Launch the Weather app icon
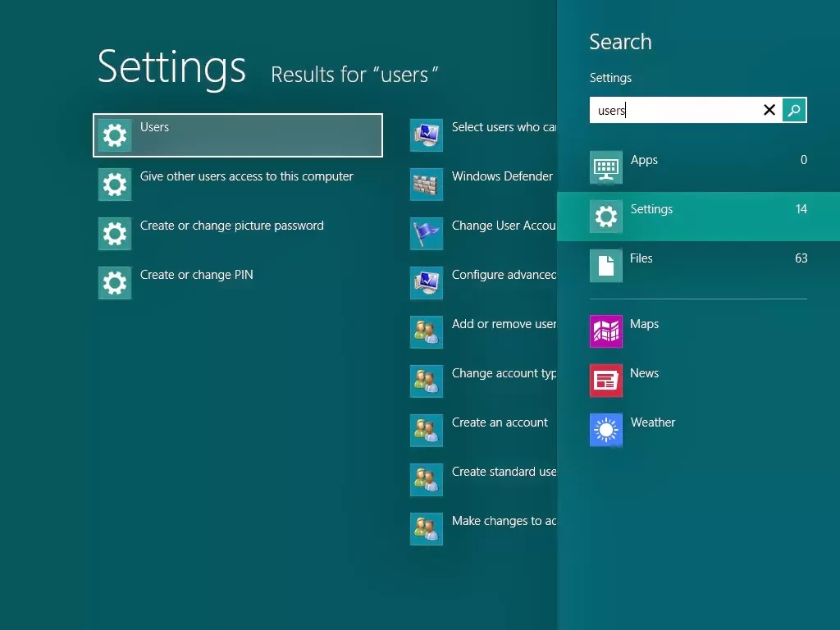The image size is (840, 630). click(x=605, y=430)
